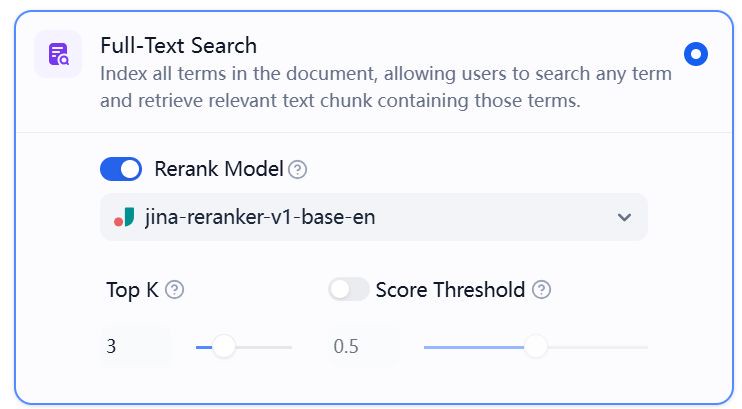Click the Full-Text Search document icon
Viewport: 742px width, 409px height.
(x=59, y=54)
